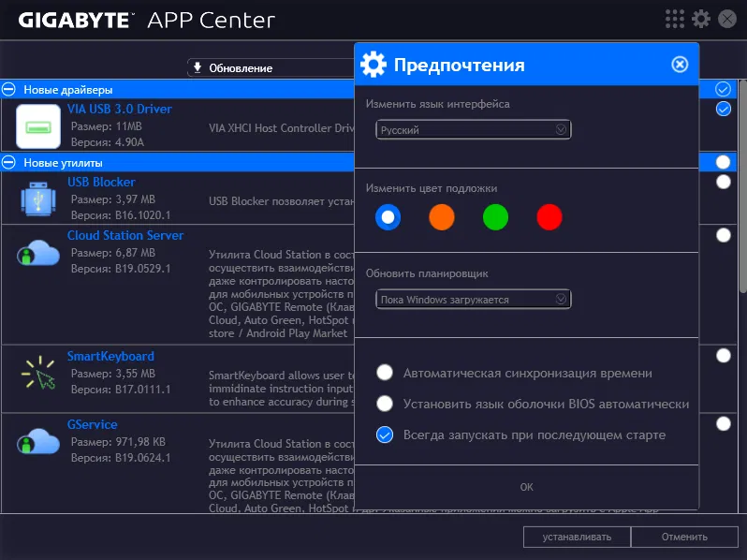Click the Отменить button

684,538
